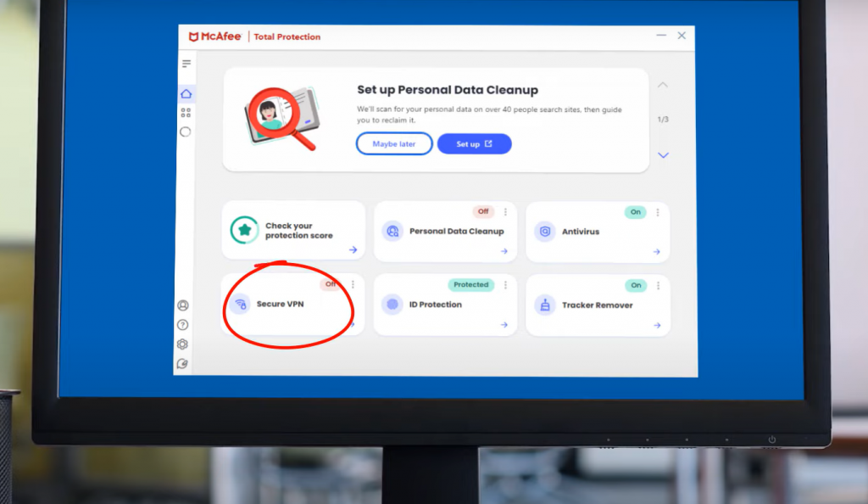Open the three-dot menu on Secure VPN card
Viewport: 868px width, 504px height.
(x=353, y=285)
